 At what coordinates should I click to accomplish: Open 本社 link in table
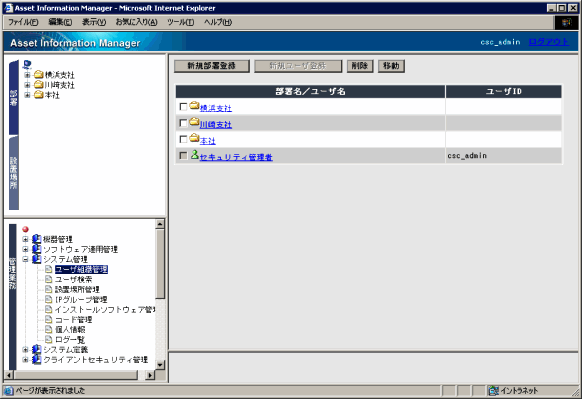207,141
